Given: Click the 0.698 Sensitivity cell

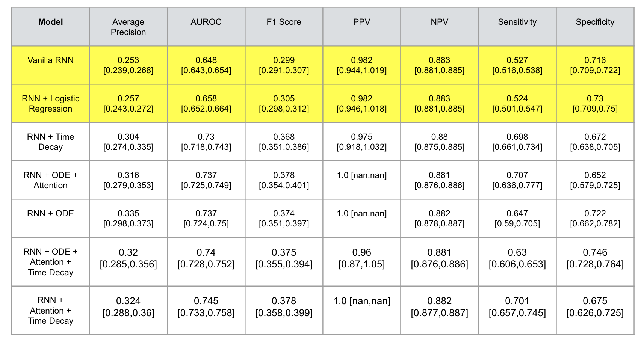Looking at the screenshot, I should point(517,142).
